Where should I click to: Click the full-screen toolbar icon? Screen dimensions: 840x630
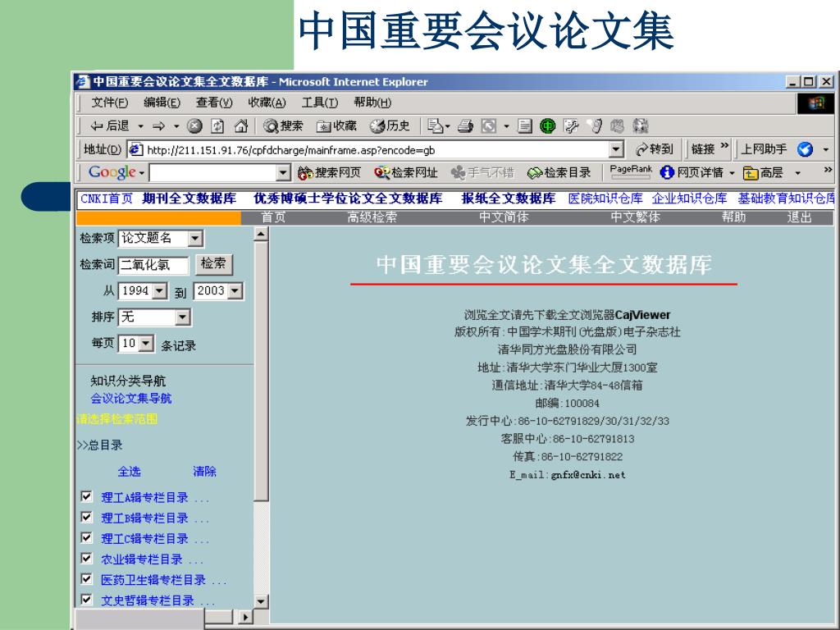point(489,126)
